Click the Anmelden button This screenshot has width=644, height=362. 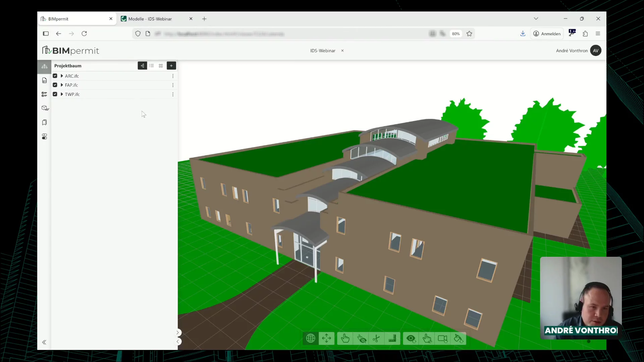pyautogui.click(x=547, y=34)
